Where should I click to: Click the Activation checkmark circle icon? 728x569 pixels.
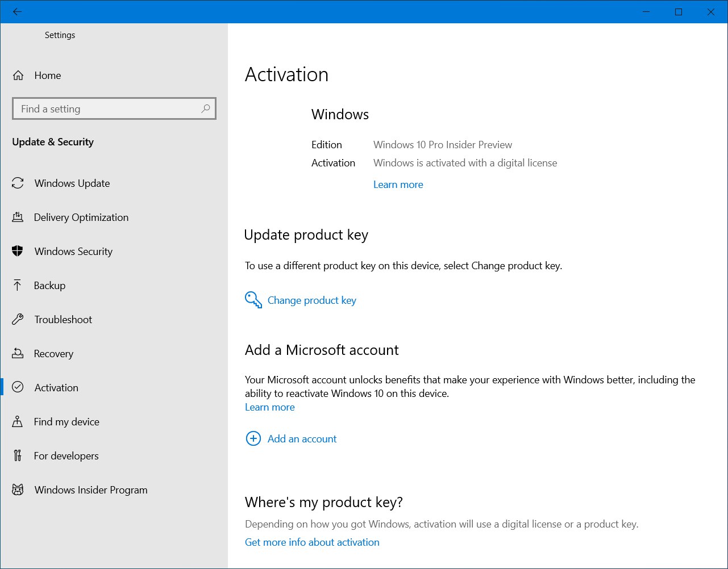pyautogui.click(x=18, y=387)
